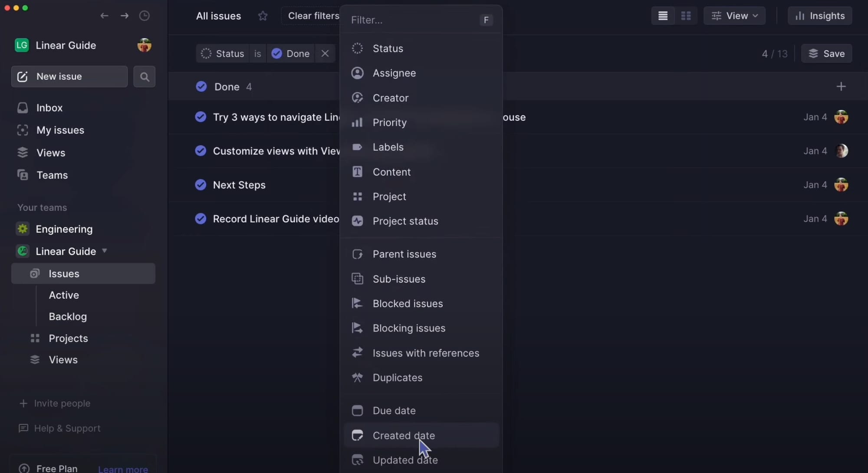Image resolution: width=868 pixels, height=473 pixels.
Task: Select Issues under Linear Guide team
Action: point(83,274)
